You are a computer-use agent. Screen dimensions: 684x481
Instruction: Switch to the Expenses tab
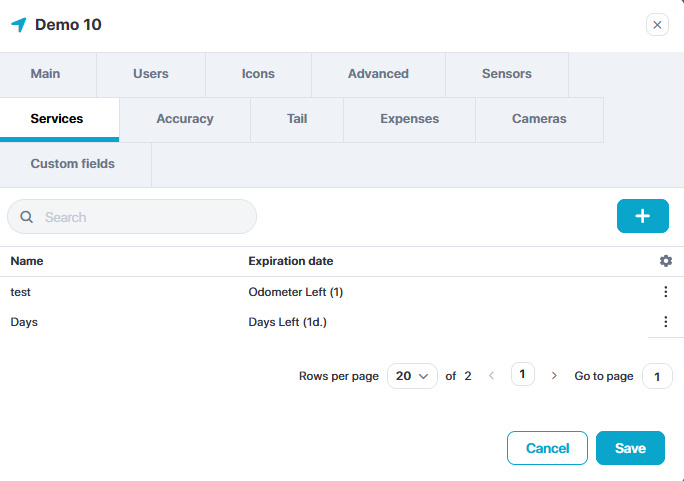coord(409,119)
